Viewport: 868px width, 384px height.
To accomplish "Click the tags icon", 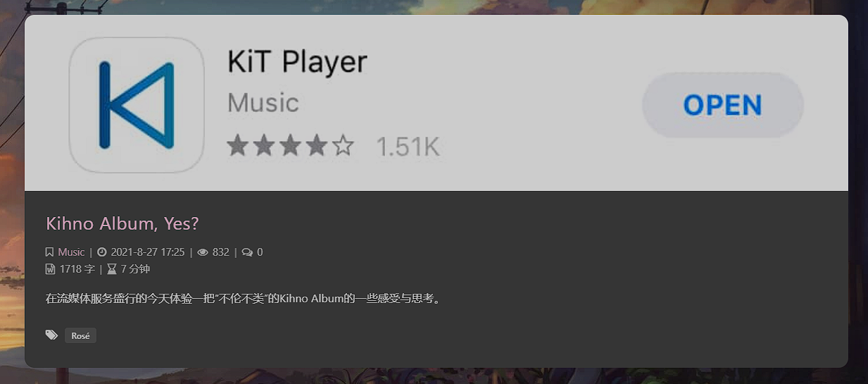I will pyautogui.click(x=51, y=335).
